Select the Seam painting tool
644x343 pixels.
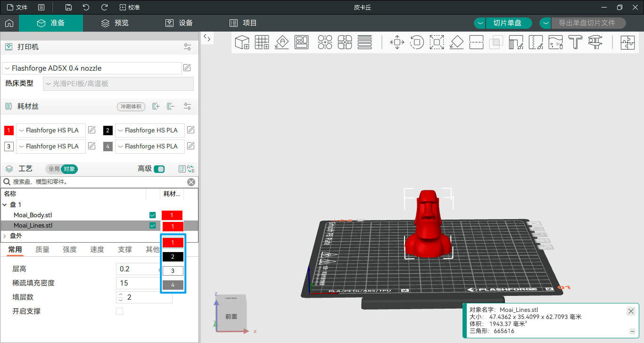coord(536,42)
